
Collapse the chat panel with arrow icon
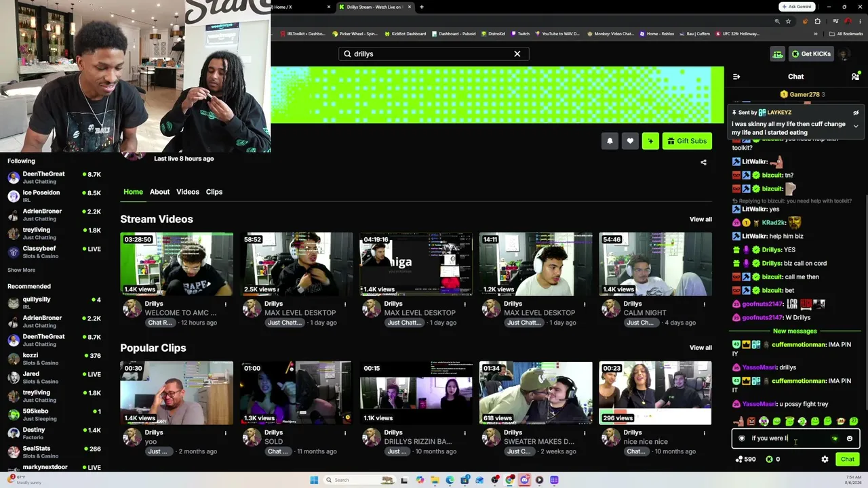[736, 77]
